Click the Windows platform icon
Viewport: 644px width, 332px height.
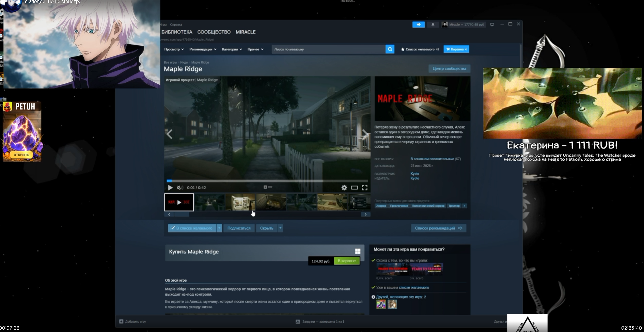coord(358,251)
